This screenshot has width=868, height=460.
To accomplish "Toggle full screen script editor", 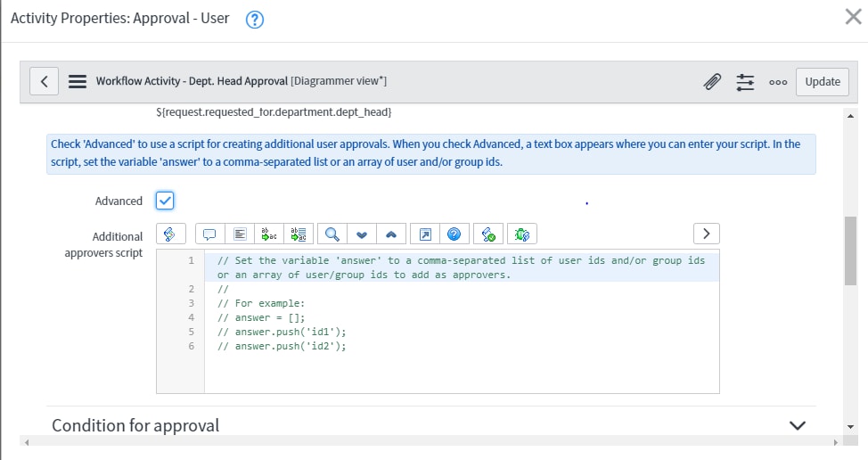I will click(x=425, y=234).
